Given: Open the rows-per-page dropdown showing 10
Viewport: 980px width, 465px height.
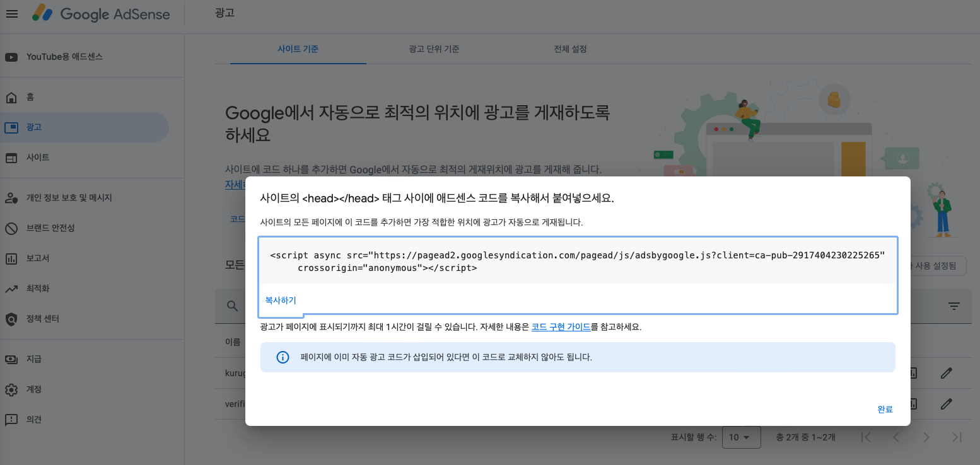Looking at the screenshot, I should 741,437.
